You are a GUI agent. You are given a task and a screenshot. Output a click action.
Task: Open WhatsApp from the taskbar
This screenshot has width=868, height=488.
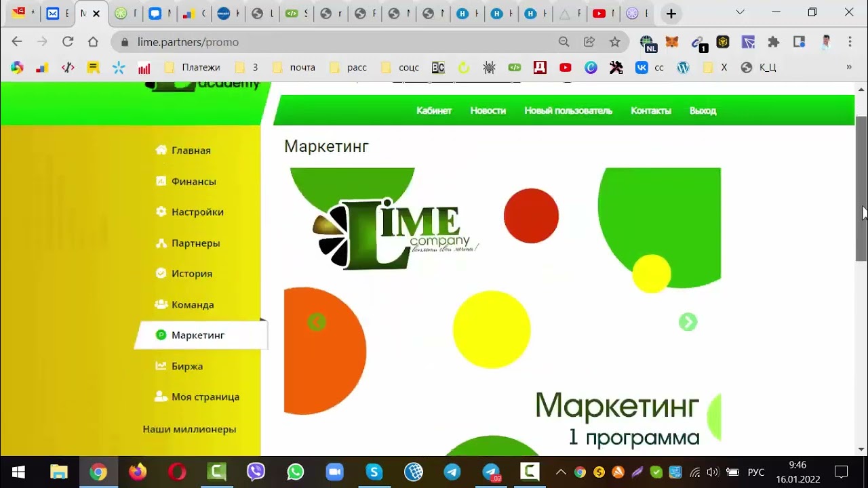click(x=295, y=472)
